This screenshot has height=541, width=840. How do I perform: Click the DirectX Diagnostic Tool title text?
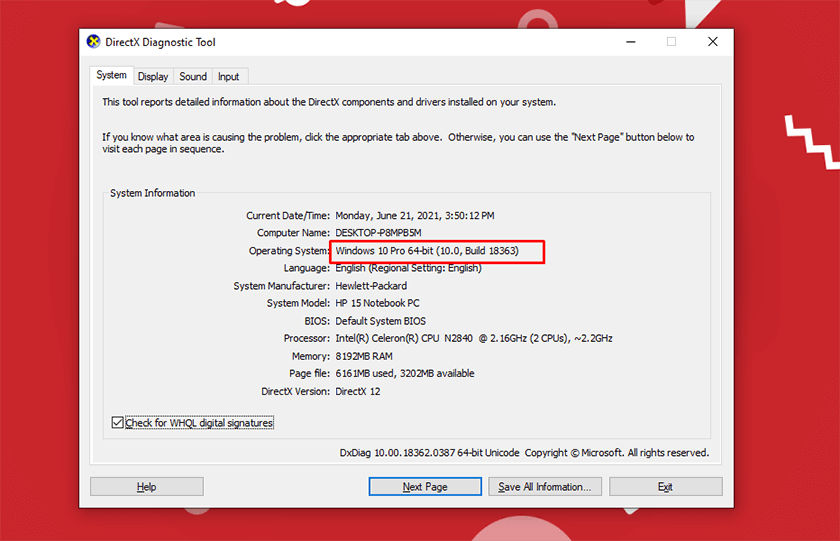tap(160, 42)
